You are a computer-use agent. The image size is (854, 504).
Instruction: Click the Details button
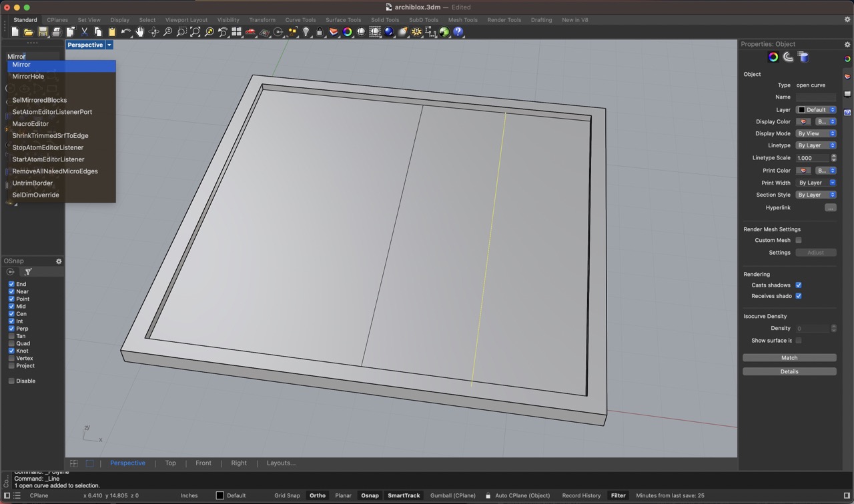click(x=789, y=371)
